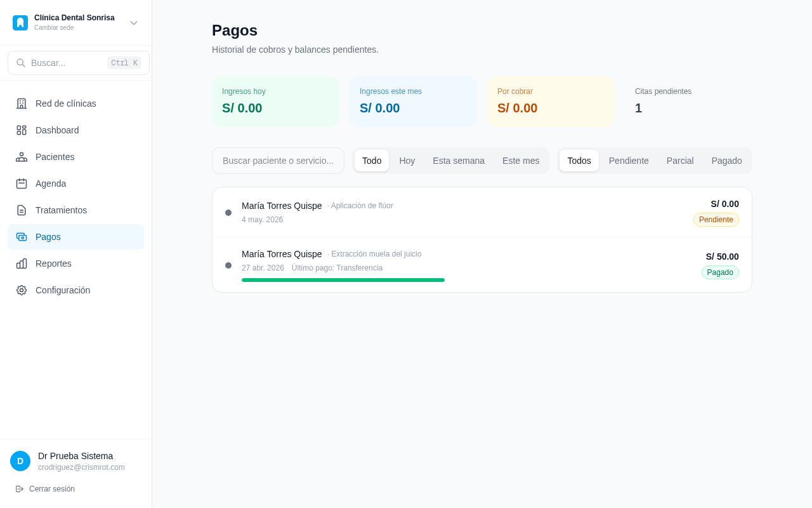Open María Torres Quispe Extracción muela row

[x=482, y=265]
